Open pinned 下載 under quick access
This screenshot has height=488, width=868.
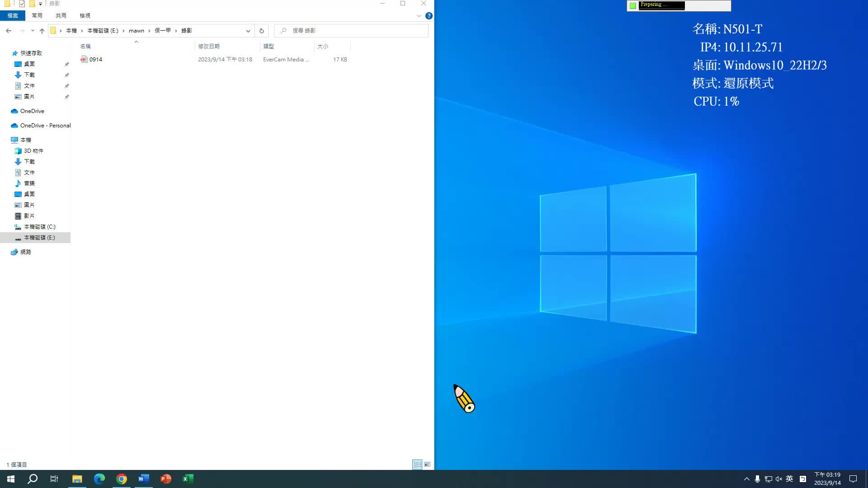[29, 75]
